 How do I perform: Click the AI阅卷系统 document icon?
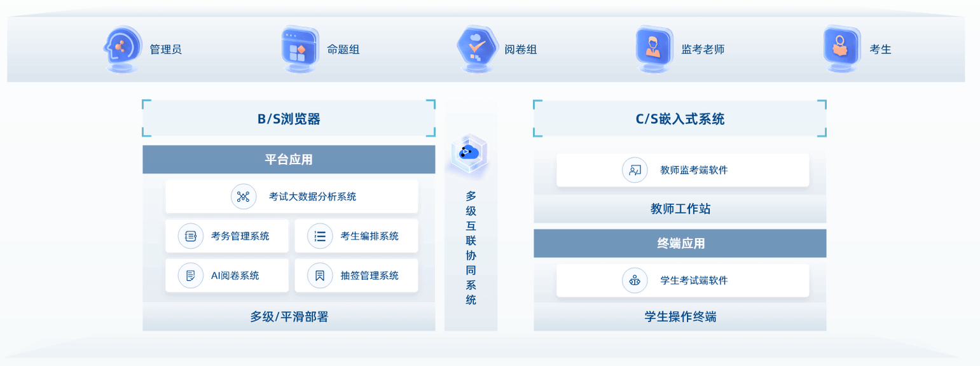pos(190,276)
